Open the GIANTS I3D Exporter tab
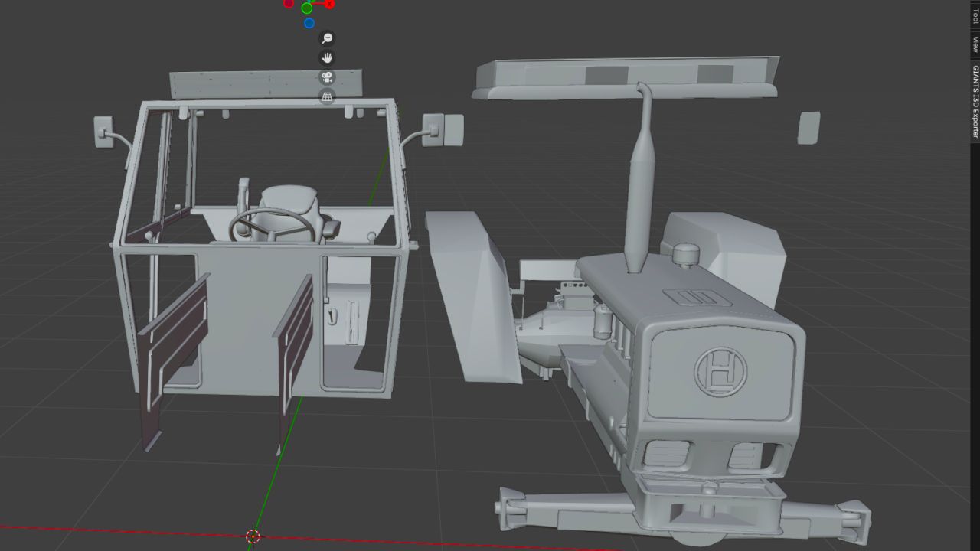 975,101
